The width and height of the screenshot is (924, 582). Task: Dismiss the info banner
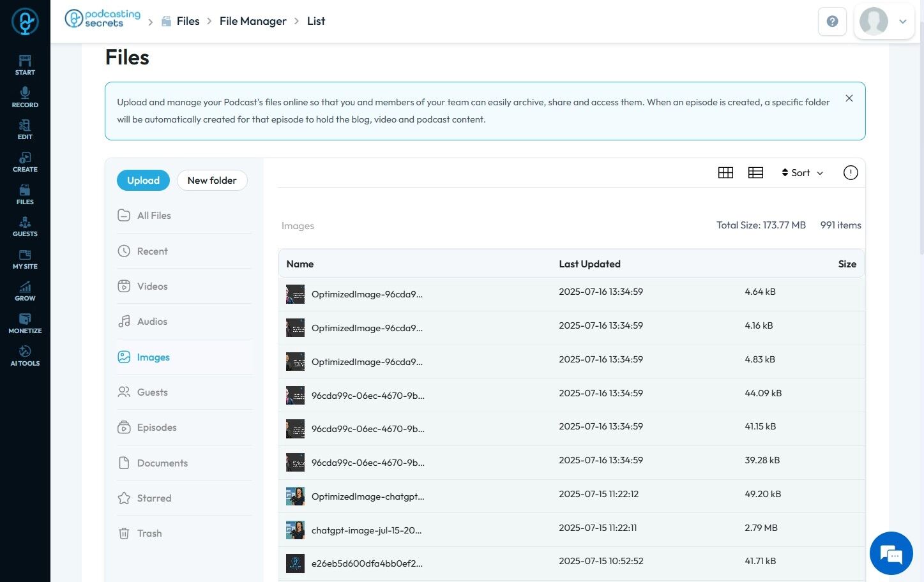click(x=849, y=98)
